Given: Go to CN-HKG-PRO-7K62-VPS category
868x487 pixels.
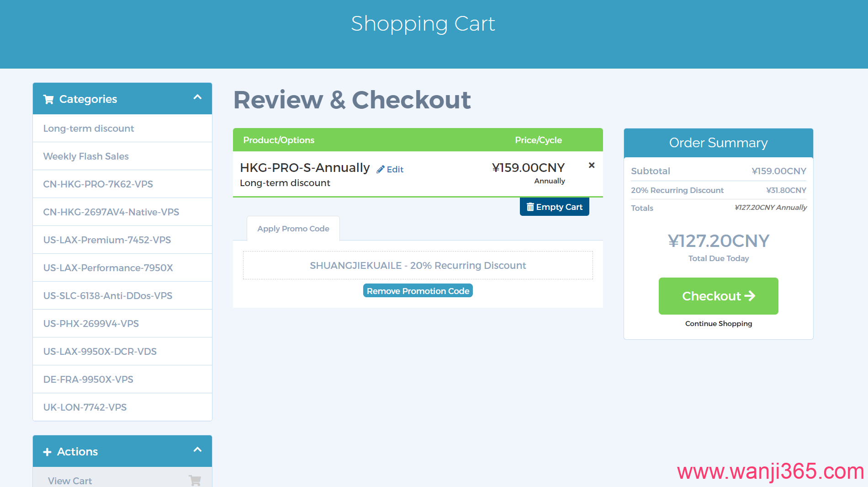Looking at the screenshot, I should pos(98,184).
